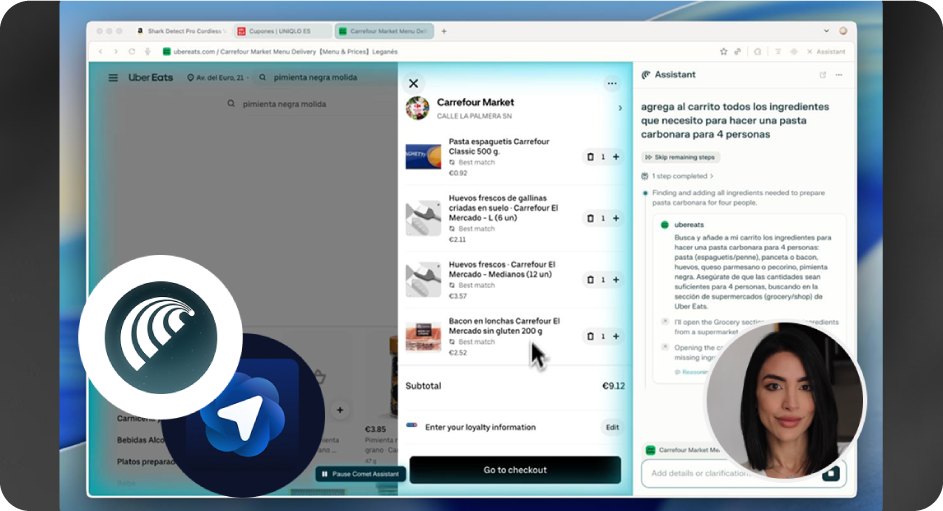Open the Assistant panel three-dot menu
Image resolution: width=943 pixels, height=511 pixels.
point(839,75)
